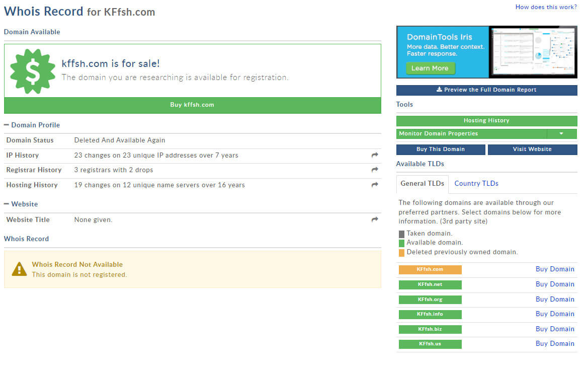Click the share arrow beside Registrar History

point(374,170)
